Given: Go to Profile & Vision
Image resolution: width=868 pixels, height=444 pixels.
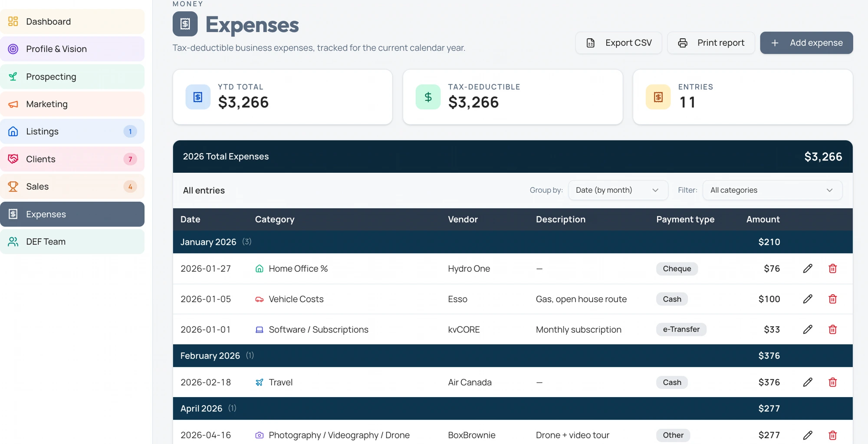Looking at the screenshot, I should 72,49.
